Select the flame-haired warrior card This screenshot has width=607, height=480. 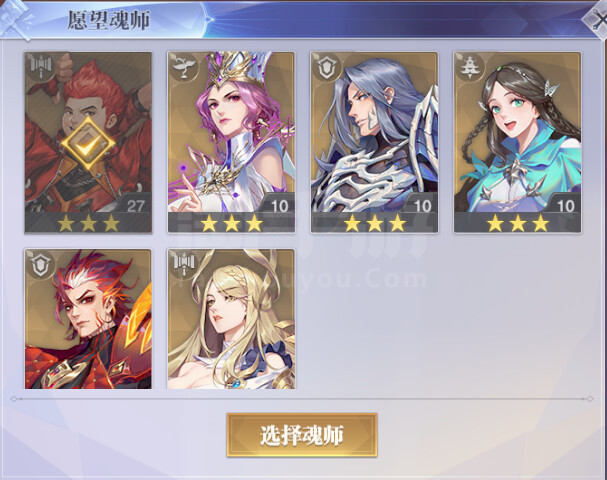click(88, 319)
